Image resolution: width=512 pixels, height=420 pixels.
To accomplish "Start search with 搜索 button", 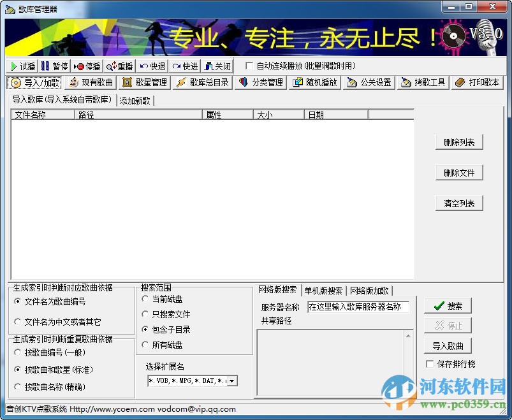I will coord(448,306).
